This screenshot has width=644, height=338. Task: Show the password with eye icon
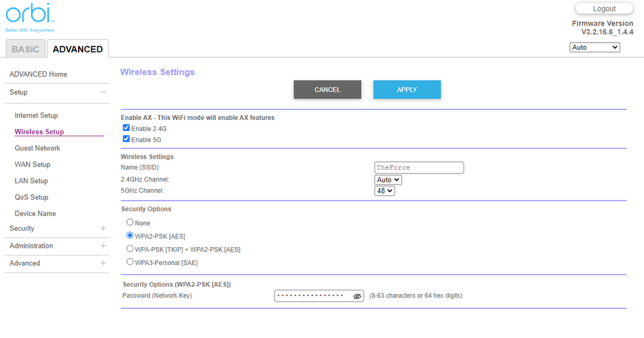tap(358, 296)
